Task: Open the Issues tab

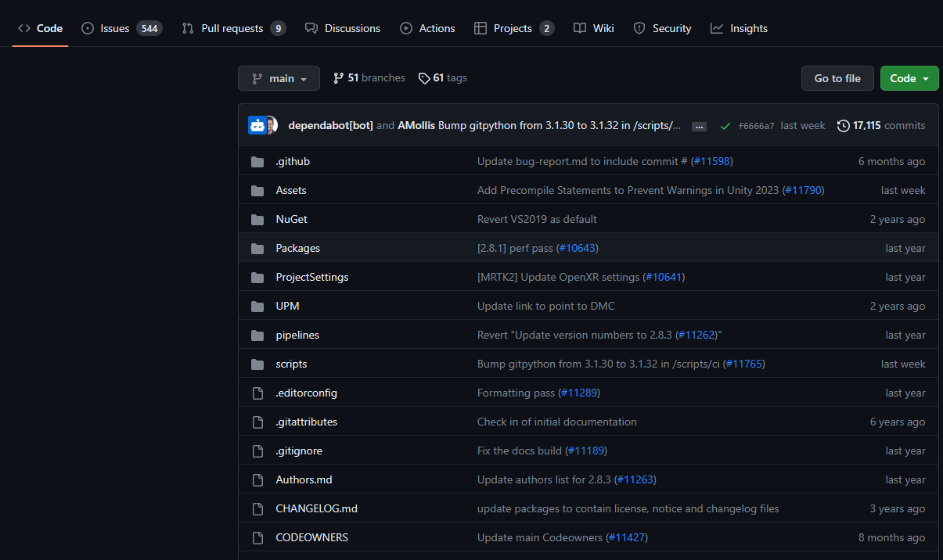Action: [x=121, y=28]
